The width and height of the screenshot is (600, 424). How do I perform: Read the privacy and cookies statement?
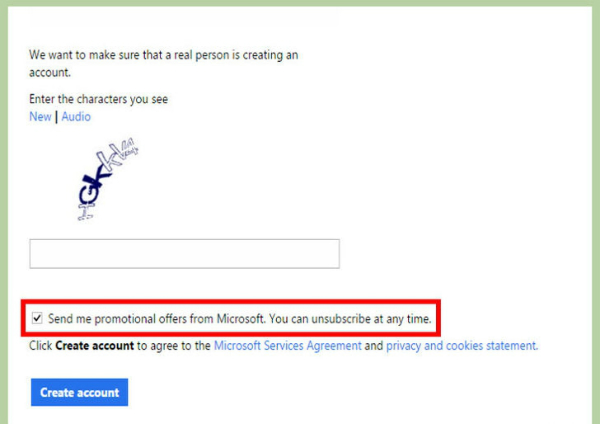click(462, 346)
